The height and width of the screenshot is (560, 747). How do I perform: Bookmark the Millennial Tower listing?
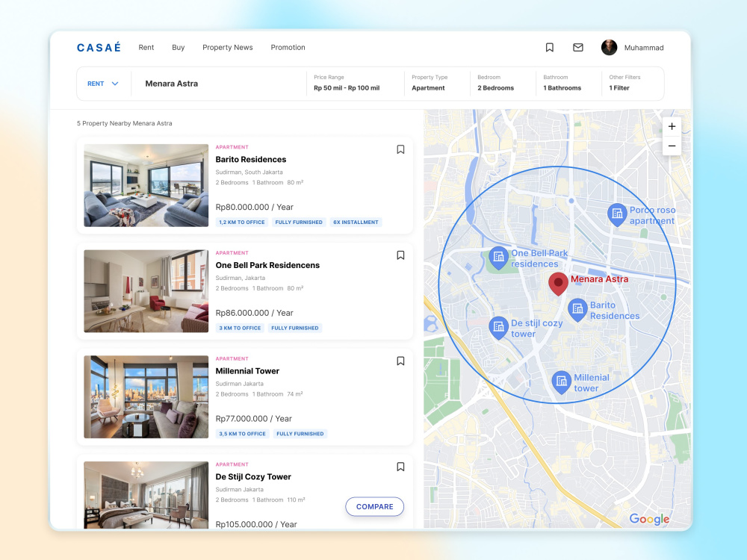tap(400, 361)
